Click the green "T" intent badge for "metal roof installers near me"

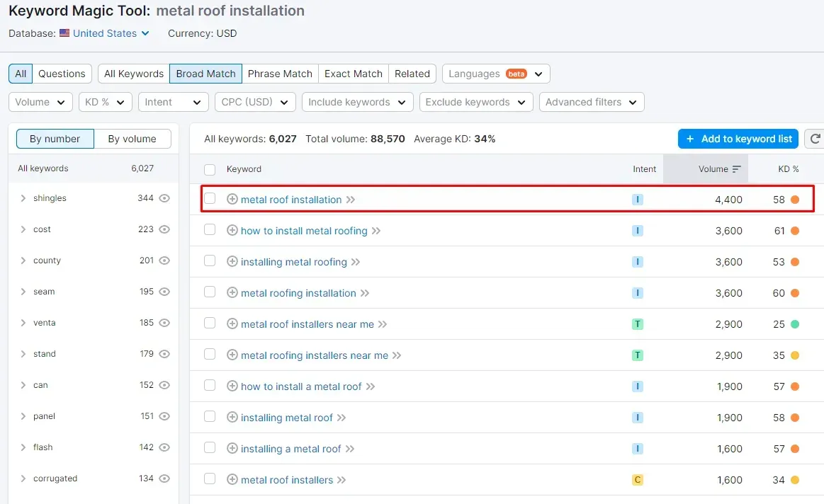637,324
